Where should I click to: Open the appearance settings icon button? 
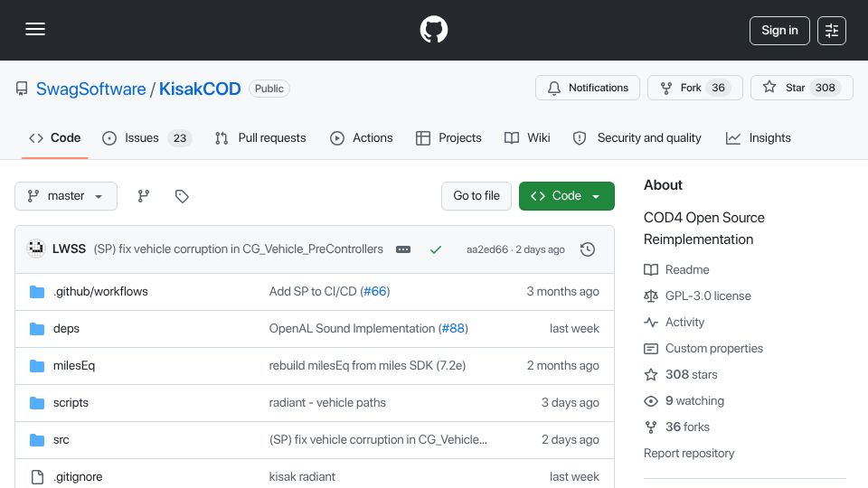pos(832,31)
